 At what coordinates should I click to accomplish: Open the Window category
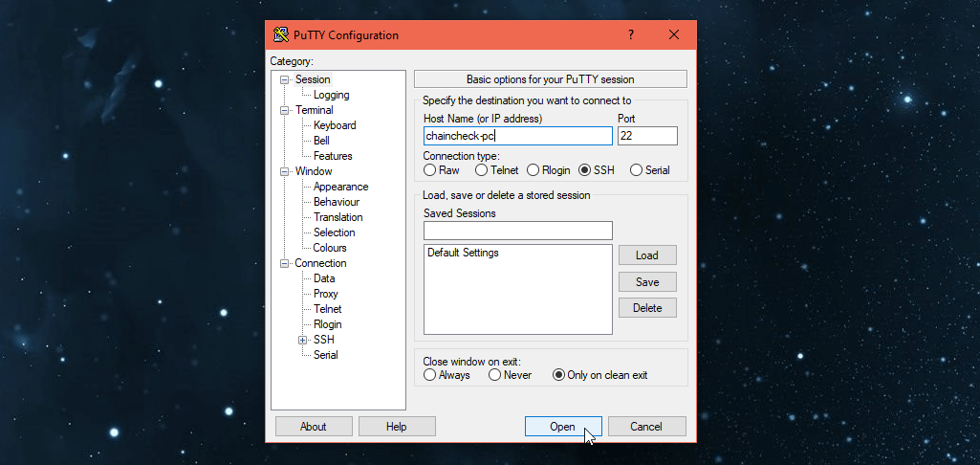(x=314, y=171)
